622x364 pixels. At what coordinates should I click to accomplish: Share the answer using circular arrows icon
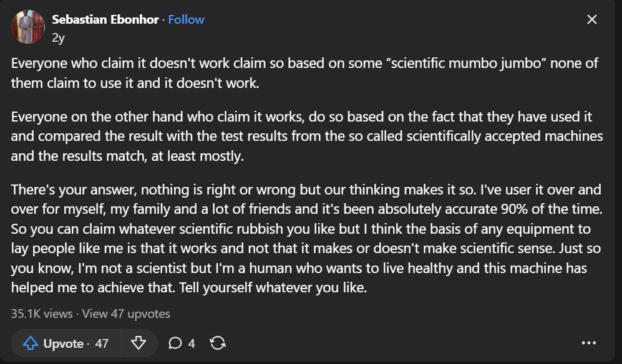click(x=218, y=343)
